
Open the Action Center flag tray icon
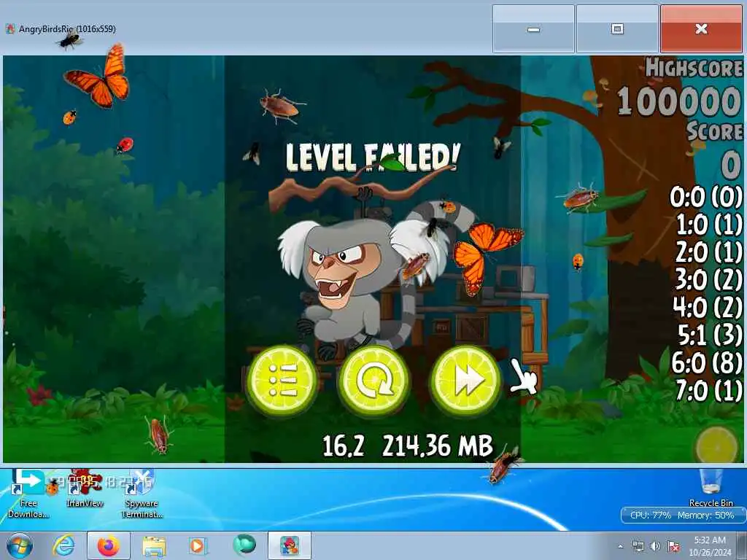click(673, 546)
